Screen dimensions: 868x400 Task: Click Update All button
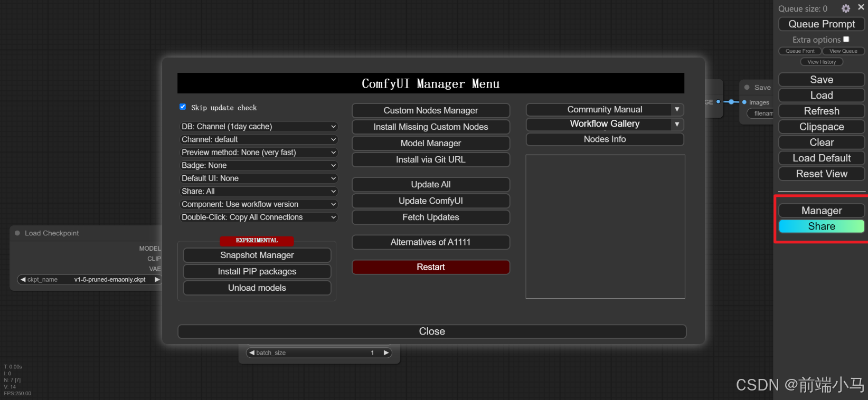point(431,184)
